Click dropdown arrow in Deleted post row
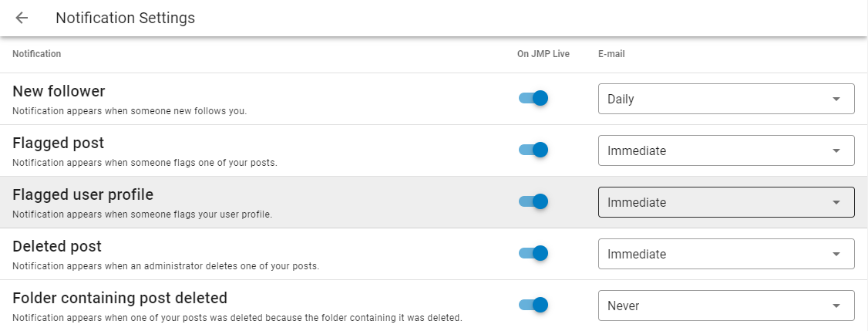 tap(836, 254)
